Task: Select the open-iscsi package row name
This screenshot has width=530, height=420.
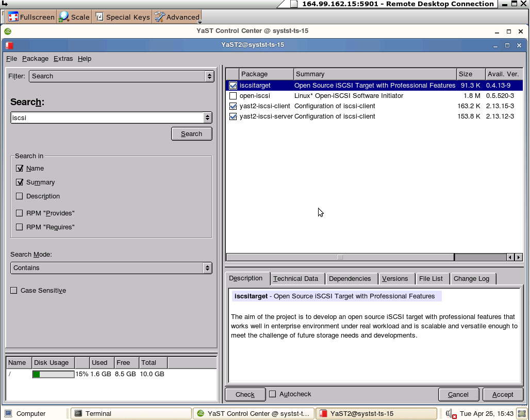Action: (x=255, y=96)
